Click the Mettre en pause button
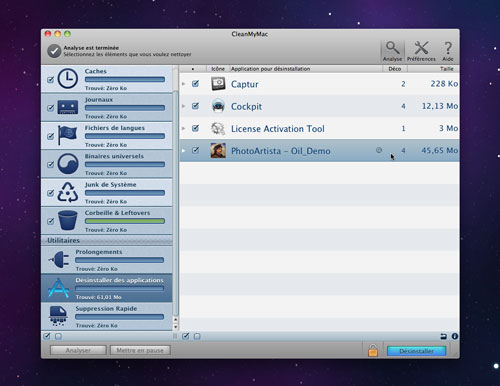 pos(140,350)
